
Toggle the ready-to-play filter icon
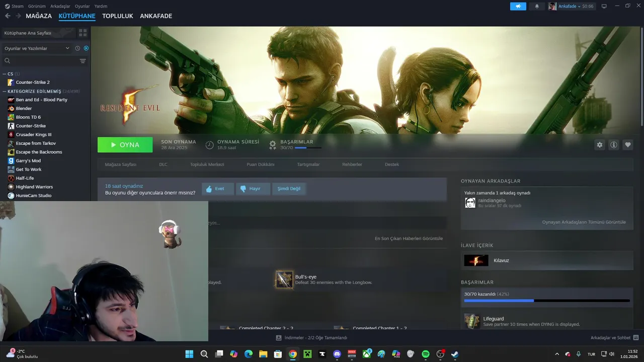(x=86, y=48)
